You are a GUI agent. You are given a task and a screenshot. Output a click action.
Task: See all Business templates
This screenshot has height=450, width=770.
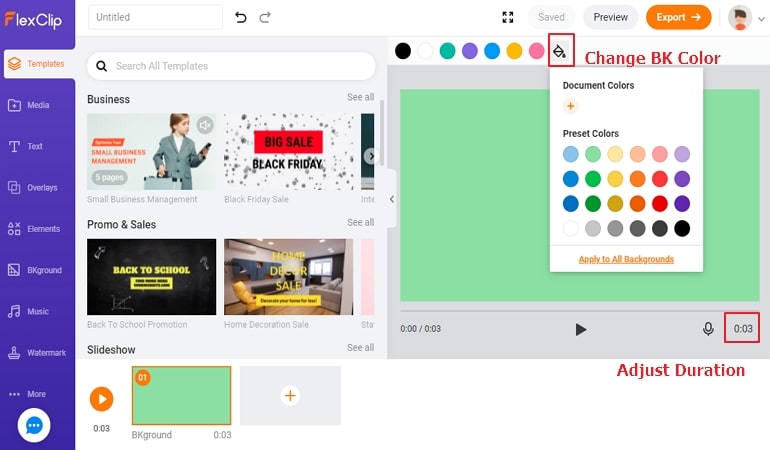[360, 97]
